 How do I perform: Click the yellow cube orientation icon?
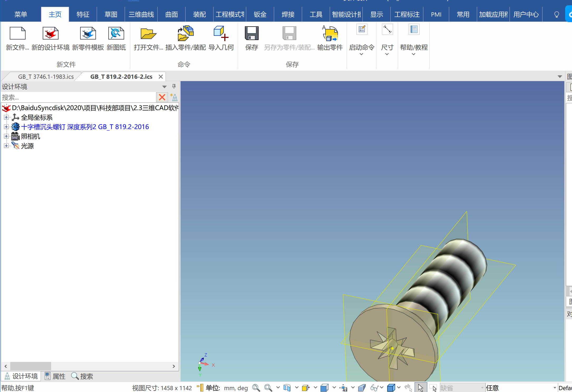pos(306,388)
